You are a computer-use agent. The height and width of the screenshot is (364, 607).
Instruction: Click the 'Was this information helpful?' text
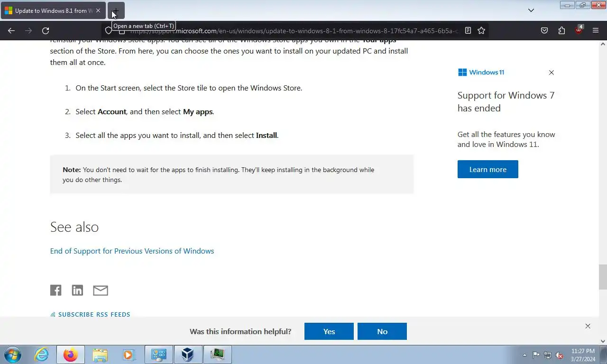click(x=240, y=331)
